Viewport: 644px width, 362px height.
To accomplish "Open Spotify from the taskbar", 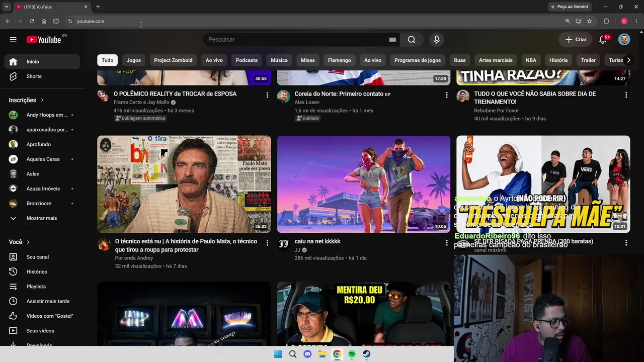I will tap(352, 354).
